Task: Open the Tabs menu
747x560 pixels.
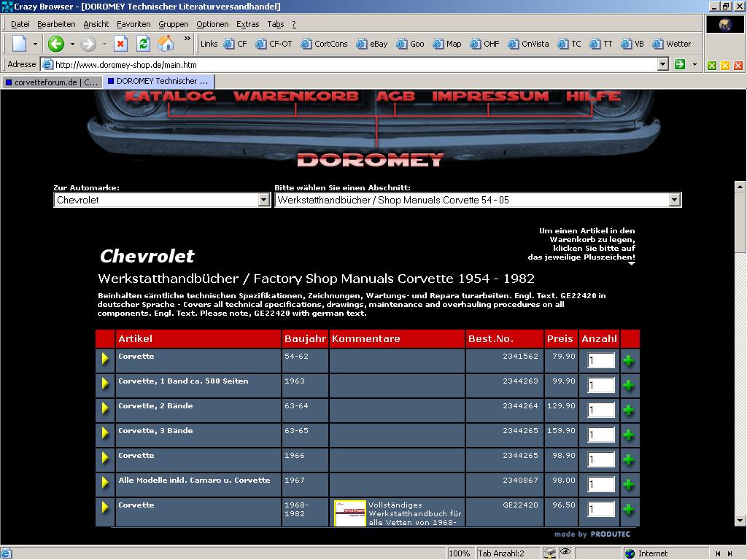Action: (x=275, y=24)
